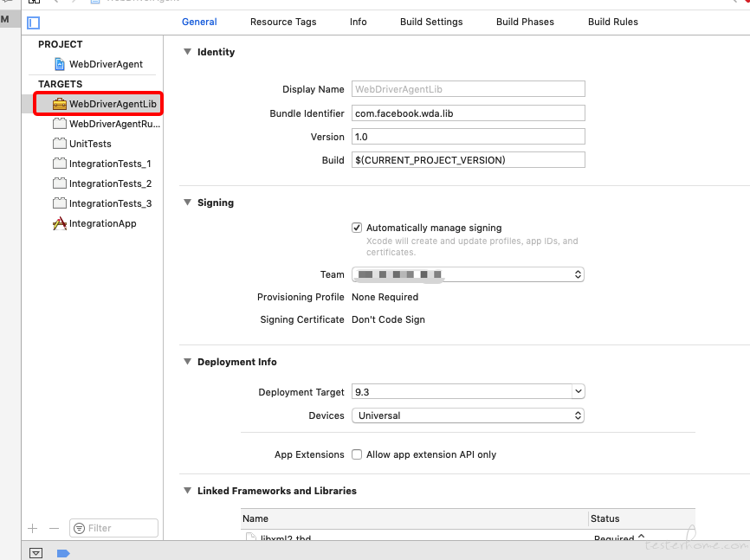Screen dimensions: 750x560
Task: Open the Resource Tags tab
Action: click(283, 22)
